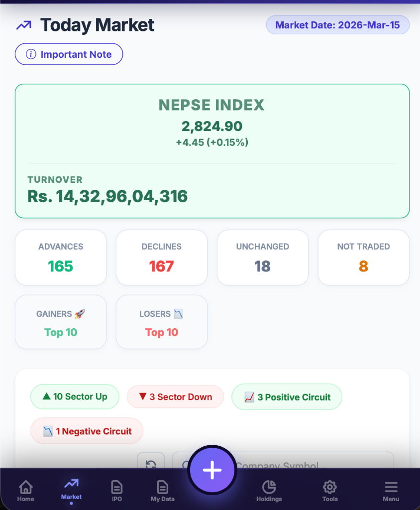Screen dimensions: 420x510
Task: Tap the refresh icon above the search bar
Action: coord(151,464)
